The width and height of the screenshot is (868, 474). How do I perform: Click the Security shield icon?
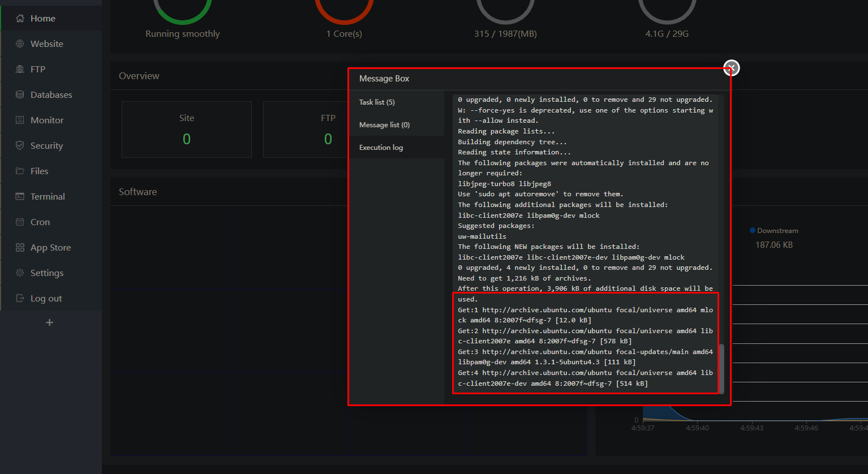[20, 146]
